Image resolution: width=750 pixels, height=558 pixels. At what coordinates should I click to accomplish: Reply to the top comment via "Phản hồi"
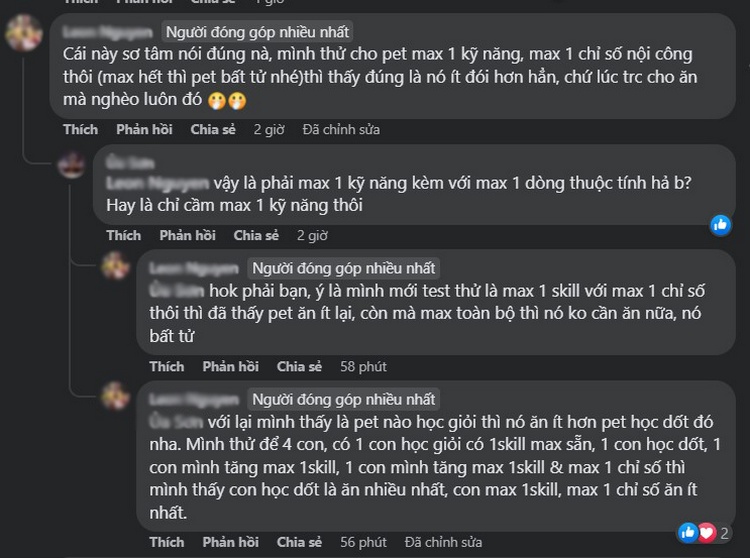[x=144, y=129]
